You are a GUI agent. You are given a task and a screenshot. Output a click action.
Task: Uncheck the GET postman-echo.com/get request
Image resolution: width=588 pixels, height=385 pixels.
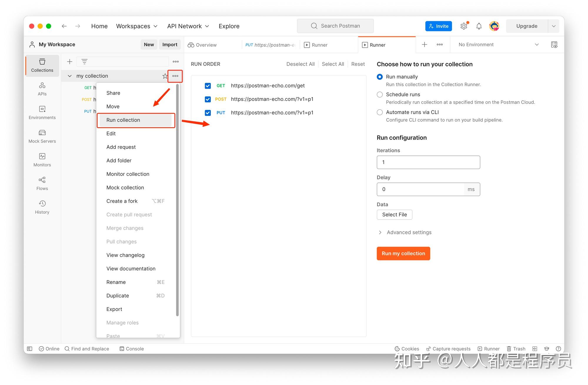click(x=208, y=86)
